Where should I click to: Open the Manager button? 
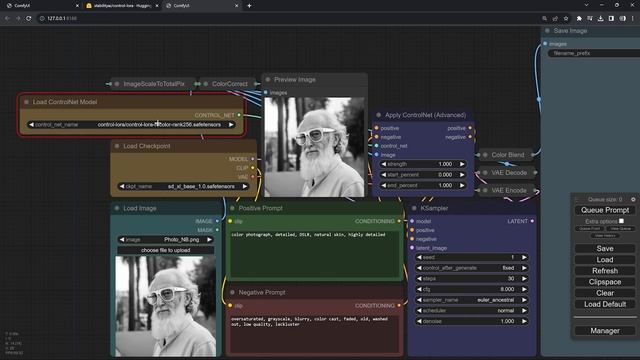(604, 331)
